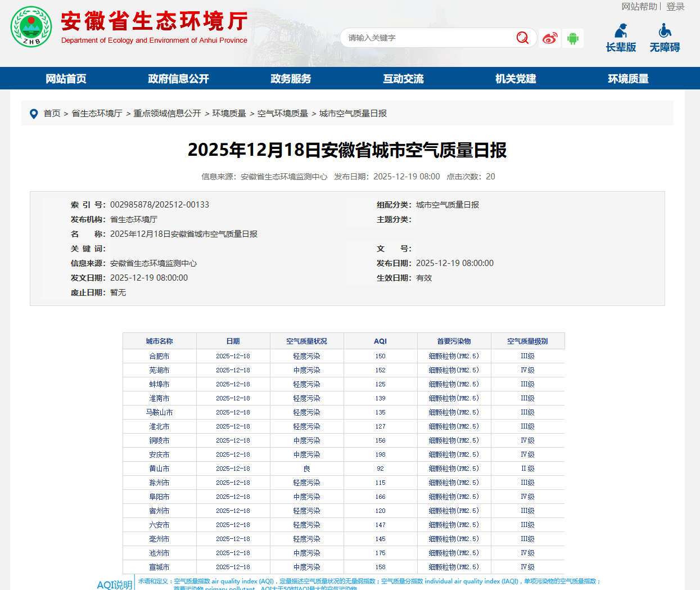
Task: Click the blue location pin icon
Action: point(34,114)
